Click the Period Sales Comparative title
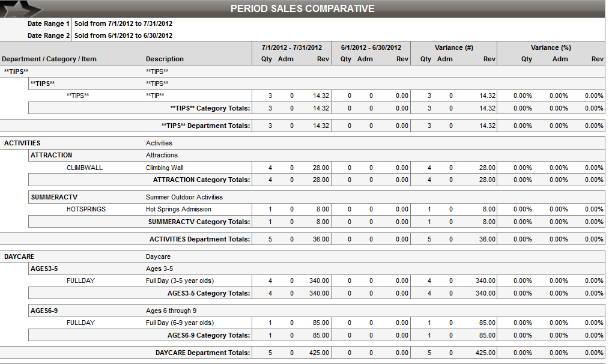The width and height of the screenshot is (612, 364). coord(303,8)
